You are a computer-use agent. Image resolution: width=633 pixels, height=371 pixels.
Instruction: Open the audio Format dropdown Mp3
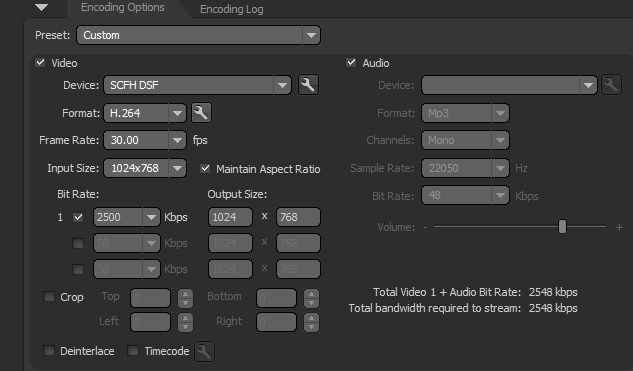(465, 113)
